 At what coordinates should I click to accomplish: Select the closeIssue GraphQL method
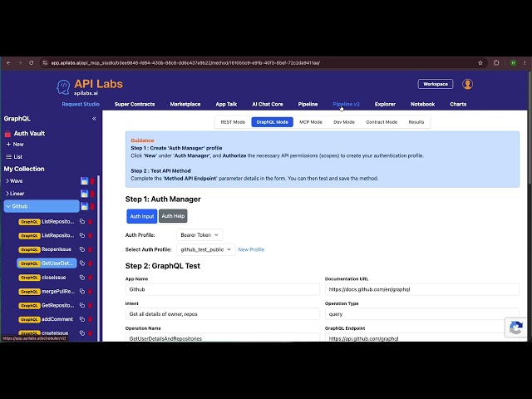pyautogui.click(x=47, y=277)
